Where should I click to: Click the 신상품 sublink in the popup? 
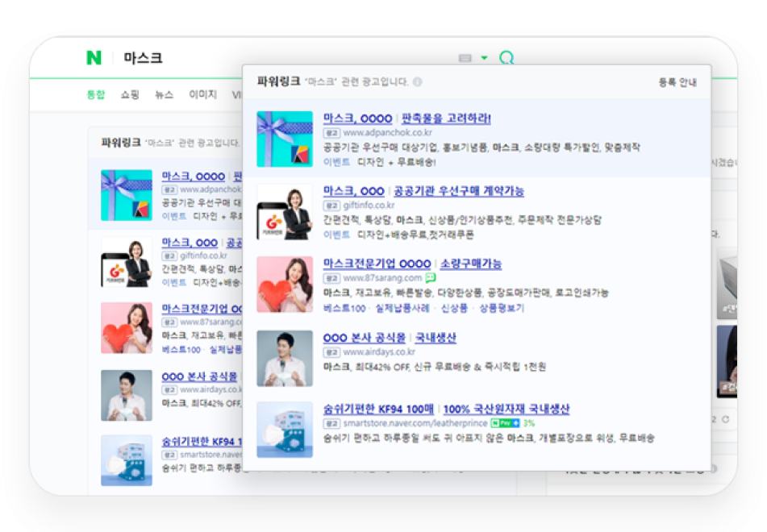click(454, 308)
